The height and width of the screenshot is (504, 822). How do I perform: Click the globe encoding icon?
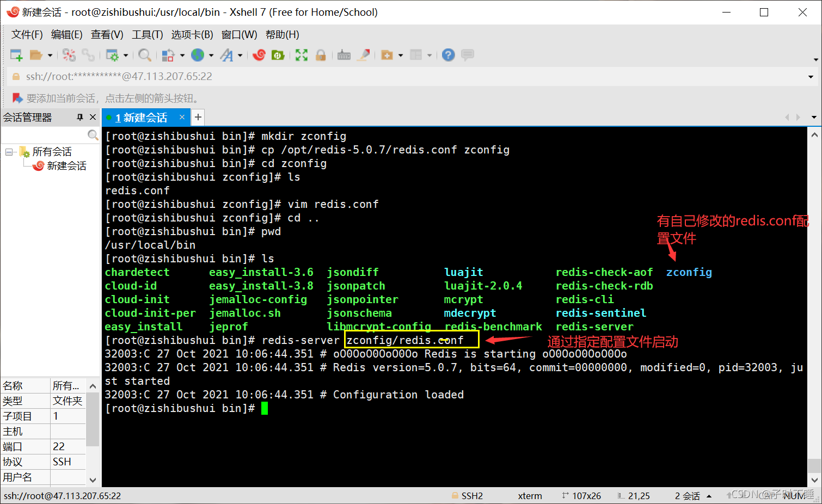[x=198, y=55]
